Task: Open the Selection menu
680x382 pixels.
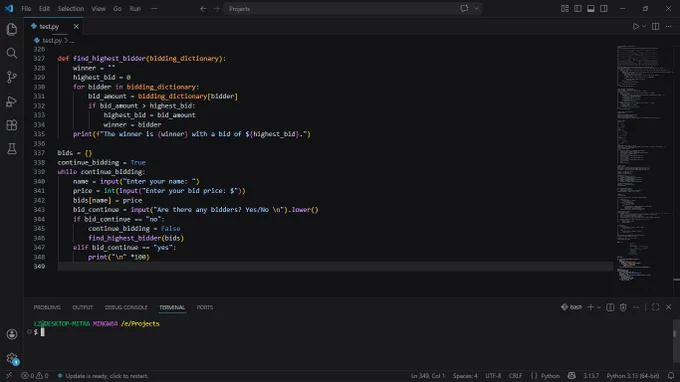Action: click(71, 8)
